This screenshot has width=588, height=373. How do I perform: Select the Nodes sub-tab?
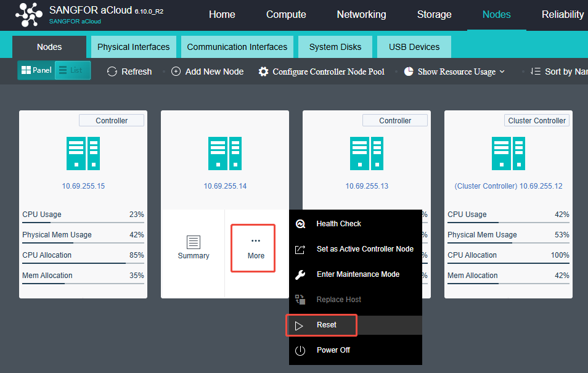pos(49,47)
